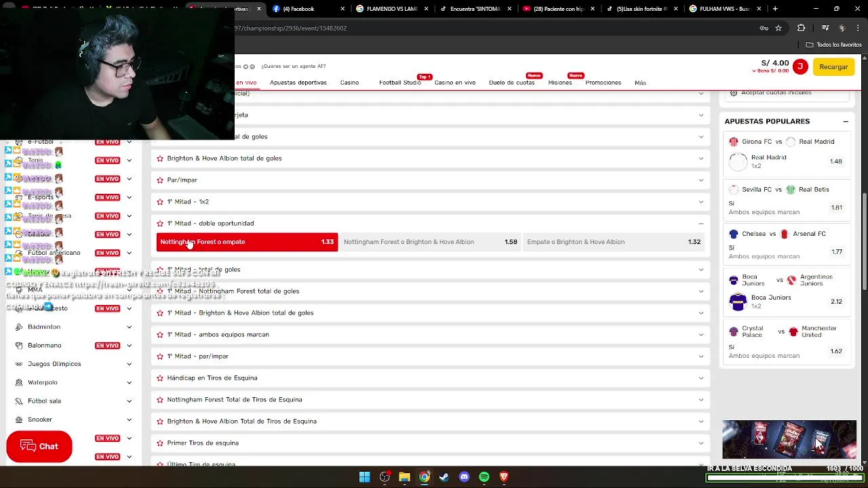The image size is (868, 488).
Task: Open the red Chat button
Action: click(x=39, y=447)
